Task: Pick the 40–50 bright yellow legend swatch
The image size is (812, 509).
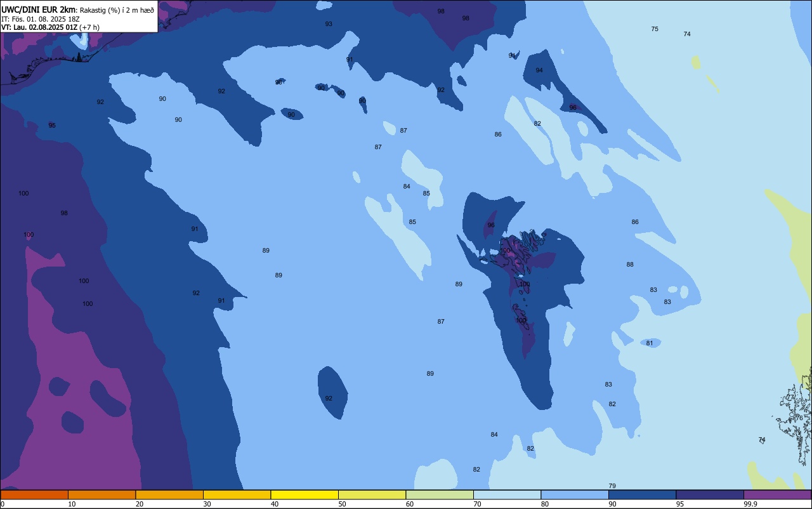Action: pos(304,494)
